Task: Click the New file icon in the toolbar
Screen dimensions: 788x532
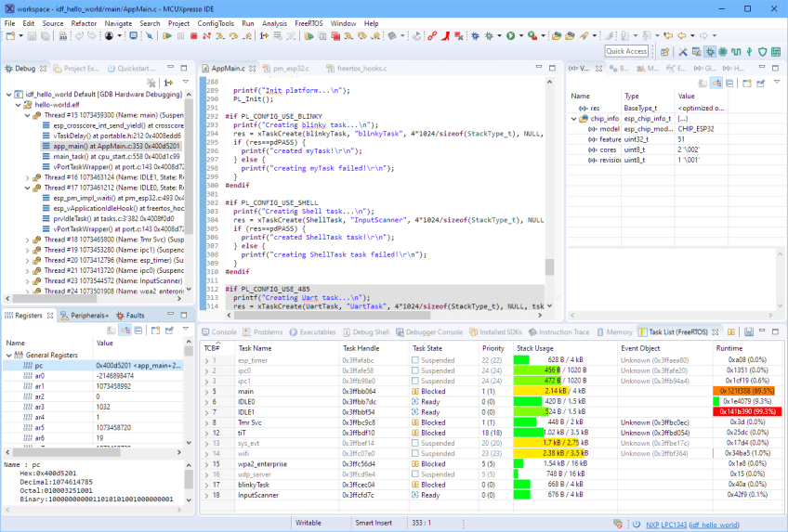Action: coord(10,35)
